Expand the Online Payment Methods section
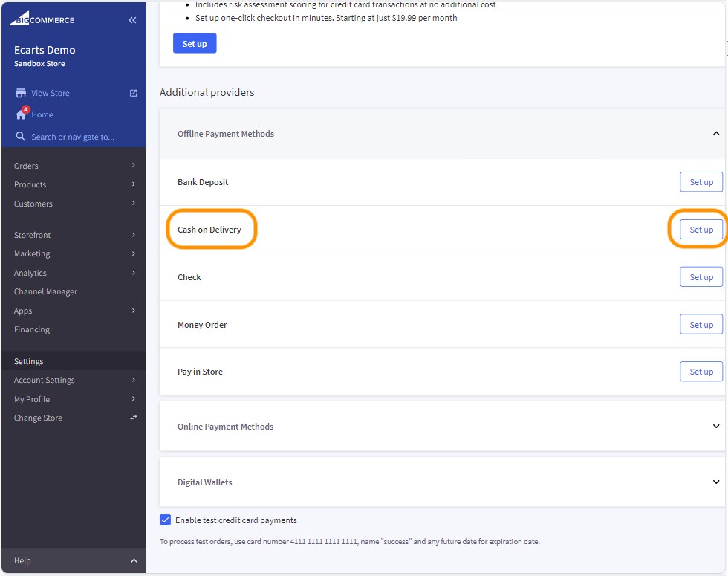 click(x=715, y=427)
